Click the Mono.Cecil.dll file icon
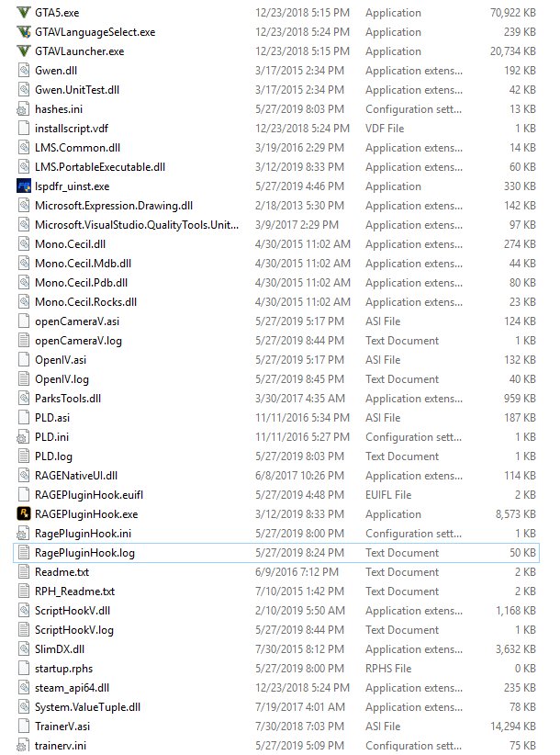Screen dimensions: 560x755 (24, 244)
